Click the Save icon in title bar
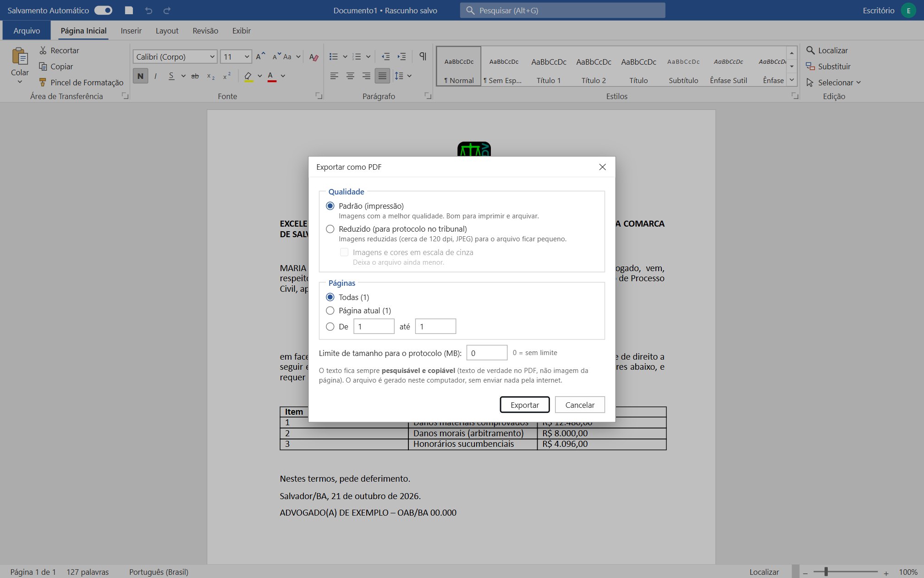Screen dimensions: 924x578 point(129,10)
